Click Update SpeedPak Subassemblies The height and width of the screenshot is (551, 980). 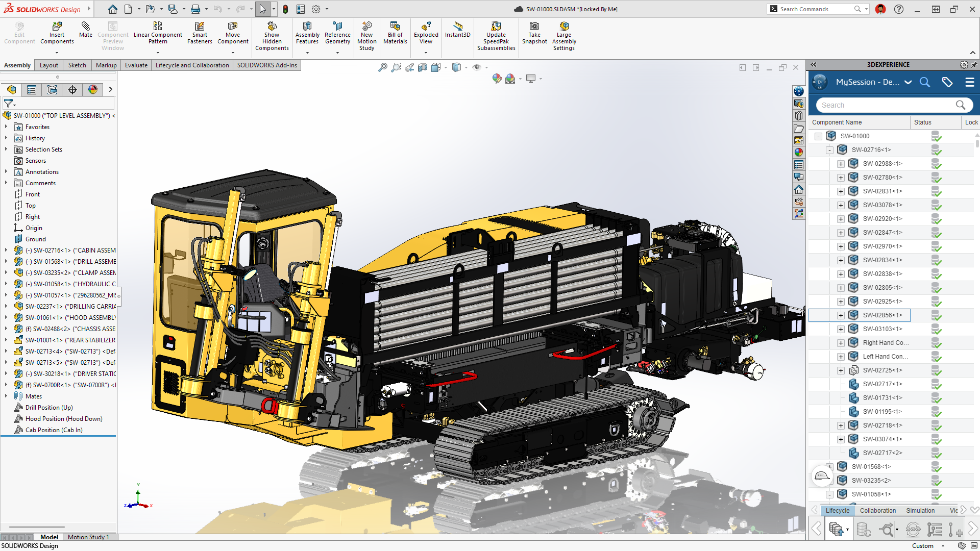point(496,36)
